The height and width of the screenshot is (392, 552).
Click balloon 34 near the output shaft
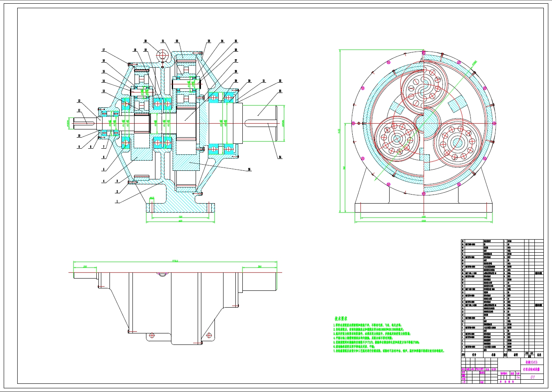pyautogui.click(x=280, y=157)
